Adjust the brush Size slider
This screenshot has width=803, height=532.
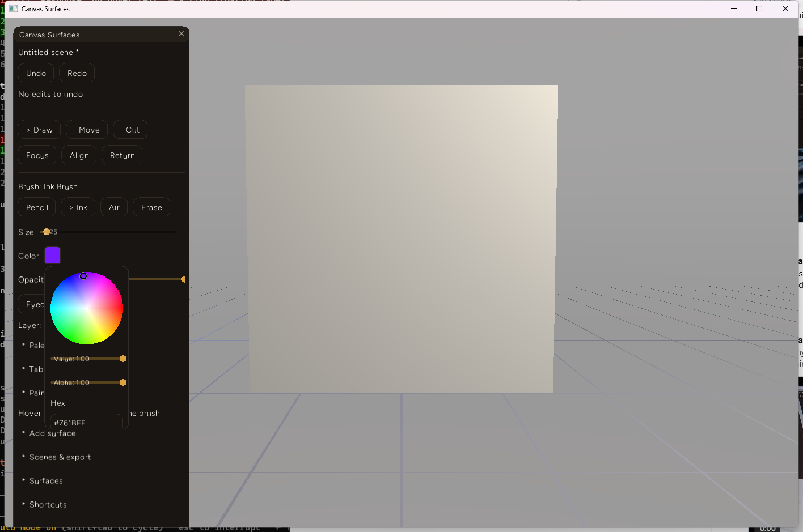(108, 232)
